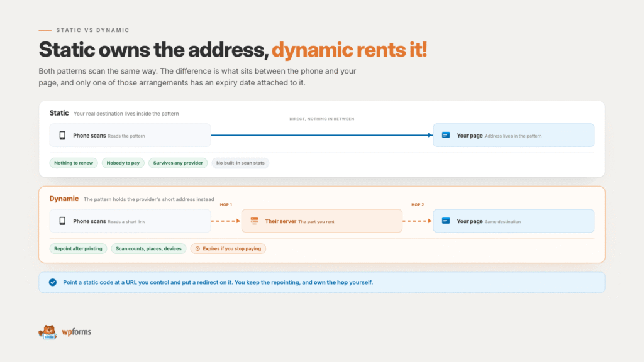Click the 'No built-in scan stats' pill
Image resolution: width=644 pixels, height=362 pixels.
tap(240, 163)
